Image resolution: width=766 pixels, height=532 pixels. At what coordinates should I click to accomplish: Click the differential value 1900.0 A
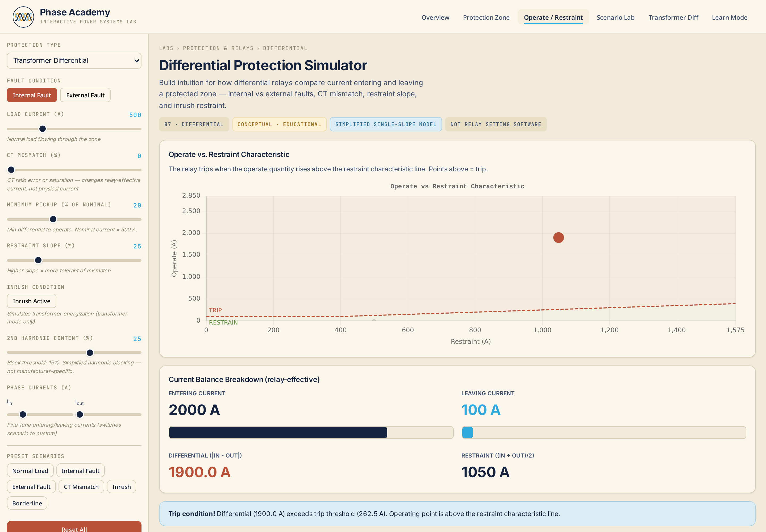click(x=199, y=472)
